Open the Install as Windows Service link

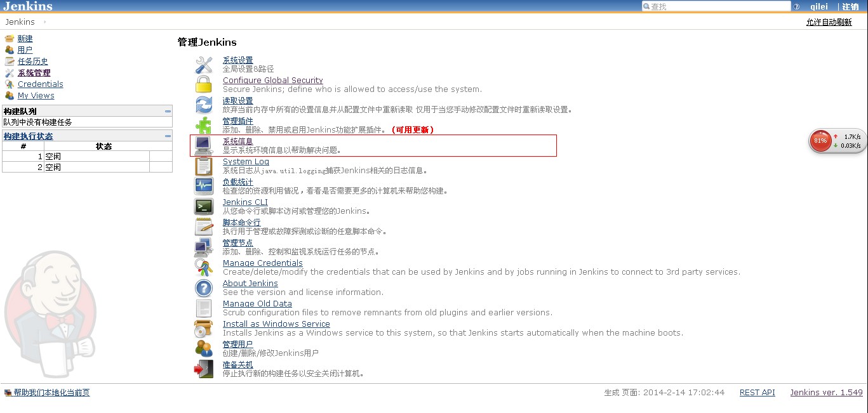click(277, 324)
